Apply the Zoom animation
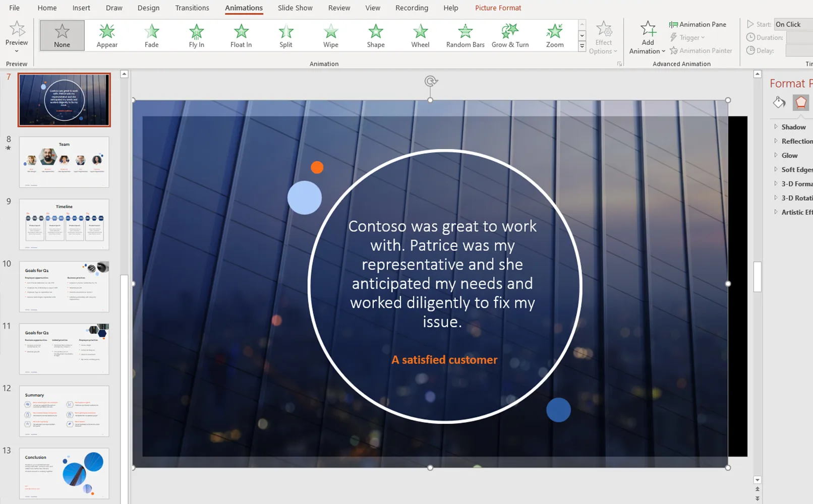This screenshot has height=504, width=813. tap(555, 35)
